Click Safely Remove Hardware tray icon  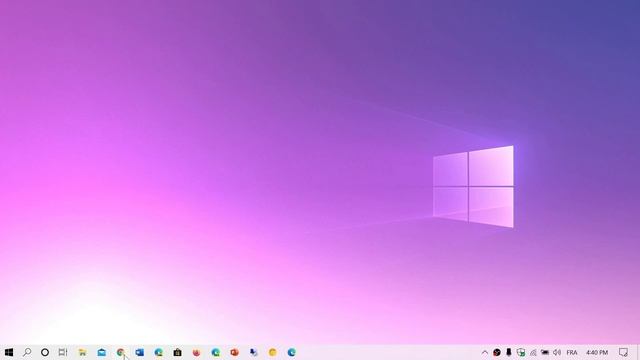(x=509, y=352)
